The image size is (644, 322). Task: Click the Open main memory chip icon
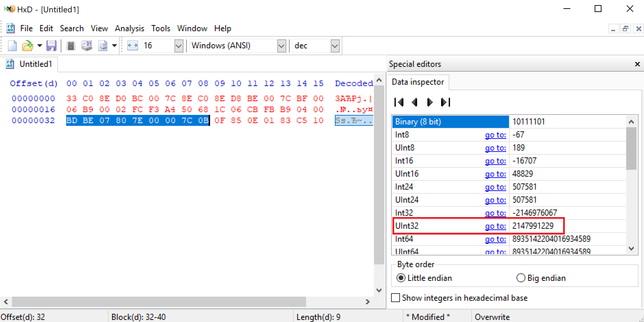tap(71, 46)
